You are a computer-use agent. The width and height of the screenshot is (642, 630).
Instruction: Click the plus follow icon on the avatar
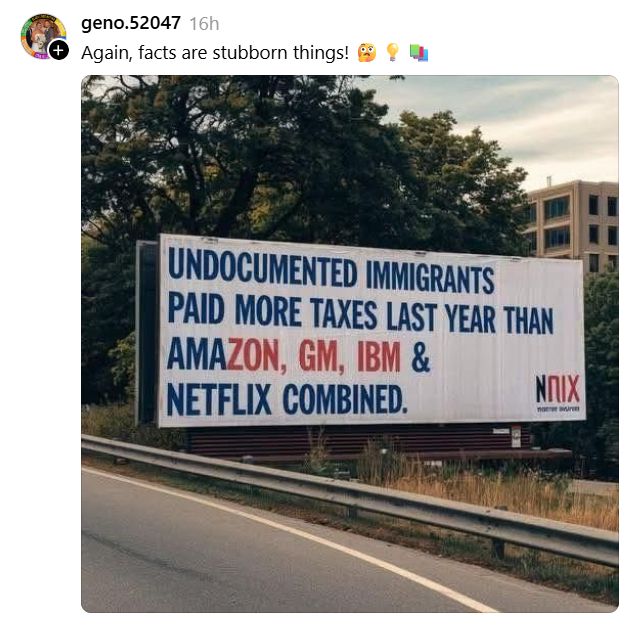(59, 51)
